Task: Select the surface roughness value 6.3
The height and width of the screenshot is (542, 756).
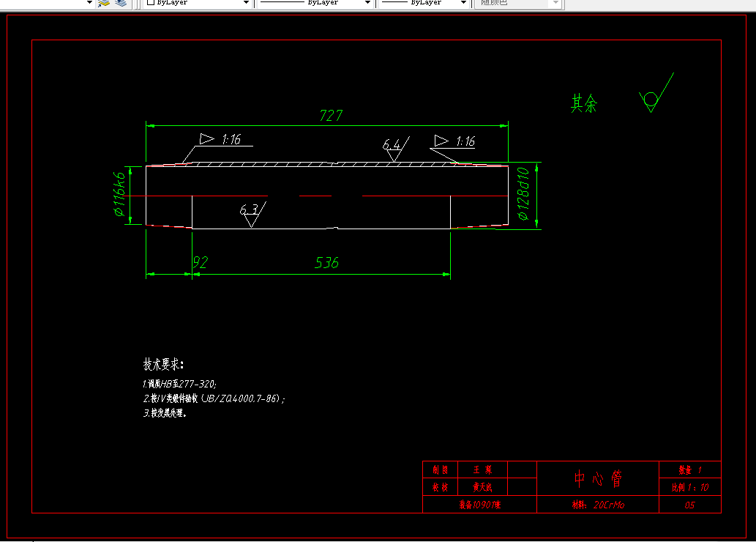Action: pos(249,209)
